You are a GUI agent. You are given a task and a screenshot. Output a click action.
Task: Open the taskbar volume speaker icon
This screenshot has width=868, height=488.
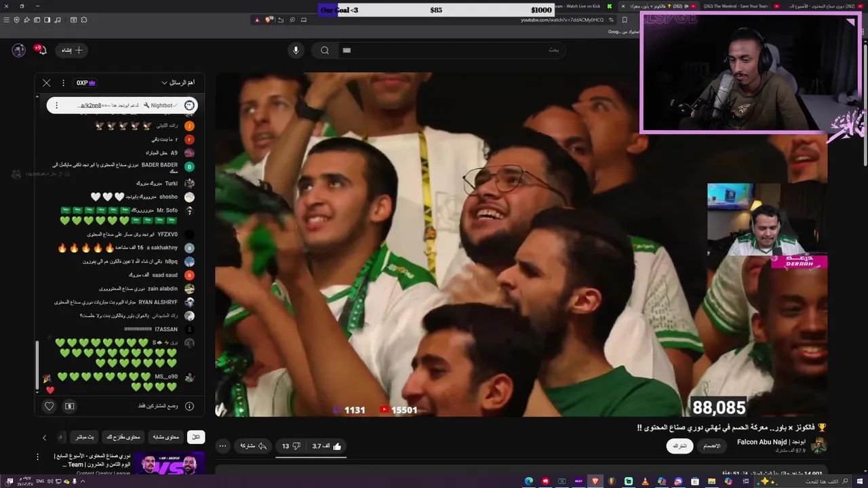pyautogui.click(x=50, y=481)
